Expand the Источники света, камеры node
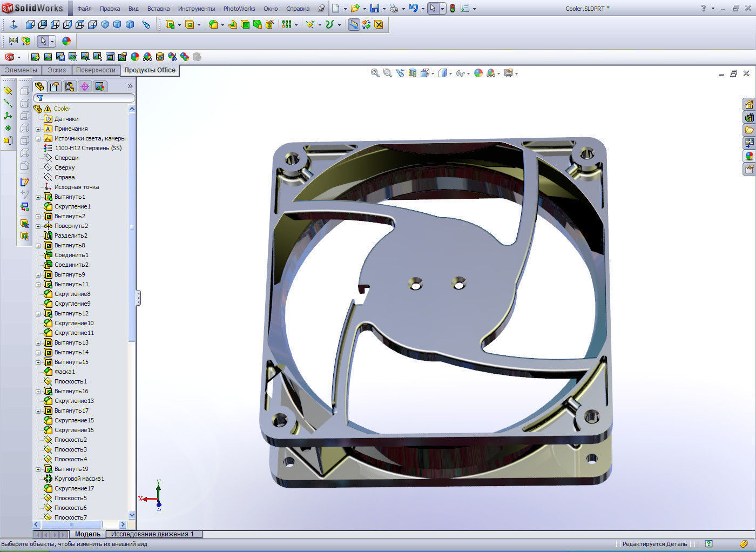Viewport: 756px width, 552px height. [38, 139]
